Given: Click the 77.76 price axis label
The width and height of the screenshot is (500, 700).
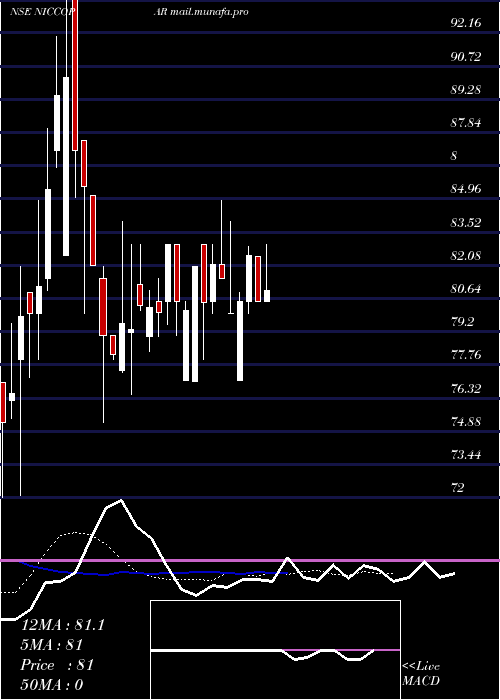Looking at the screenshot, I should [466, 355].
